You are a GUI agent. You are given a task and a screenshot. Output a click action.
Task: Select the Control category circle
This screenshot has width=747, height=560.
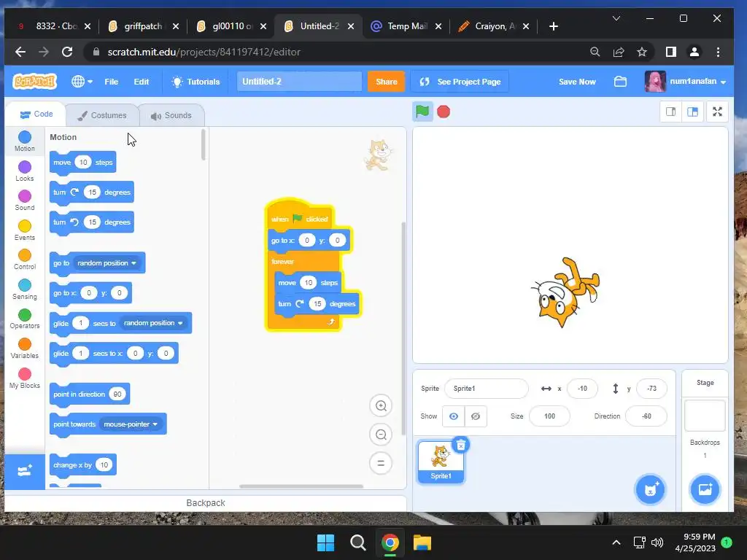click(x=25, y=255)
